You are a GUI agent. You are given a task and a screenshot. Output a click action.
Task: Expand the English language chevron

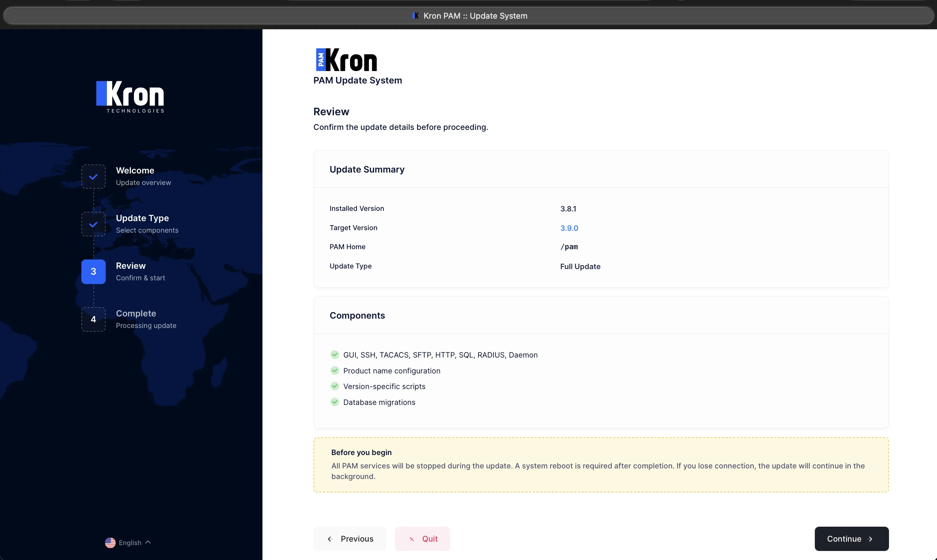[x=148, y=542]
